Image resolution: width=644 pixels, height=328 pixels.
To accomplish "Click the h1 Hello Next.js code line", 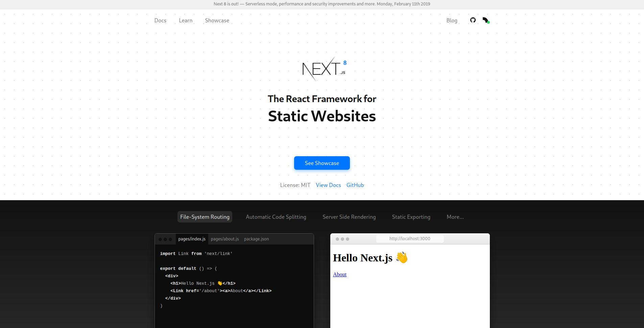I will [203, 283].
